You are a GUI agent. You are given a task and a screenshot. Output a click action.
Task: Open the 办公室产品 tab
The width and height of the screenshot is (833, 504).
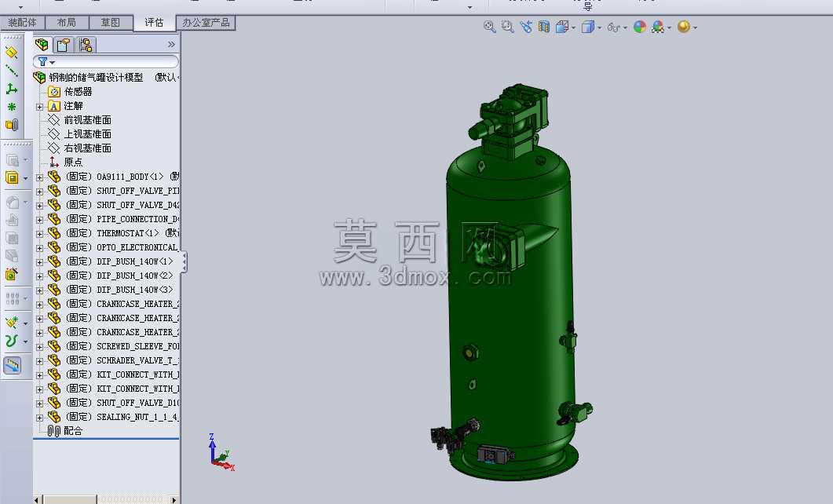(206, 22)
